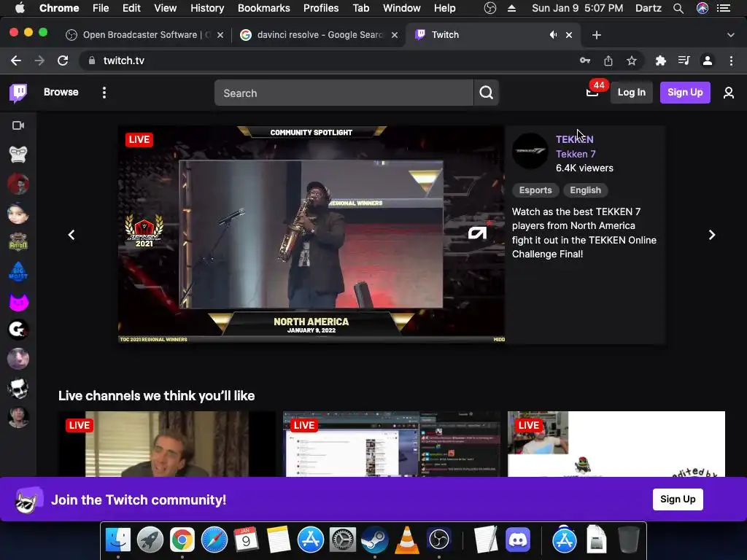The height and width of the screenshot is (560, 747).
Task: Open the white G logo channel in sidebar
Action: pyautogui.click(x=18, y=330)
